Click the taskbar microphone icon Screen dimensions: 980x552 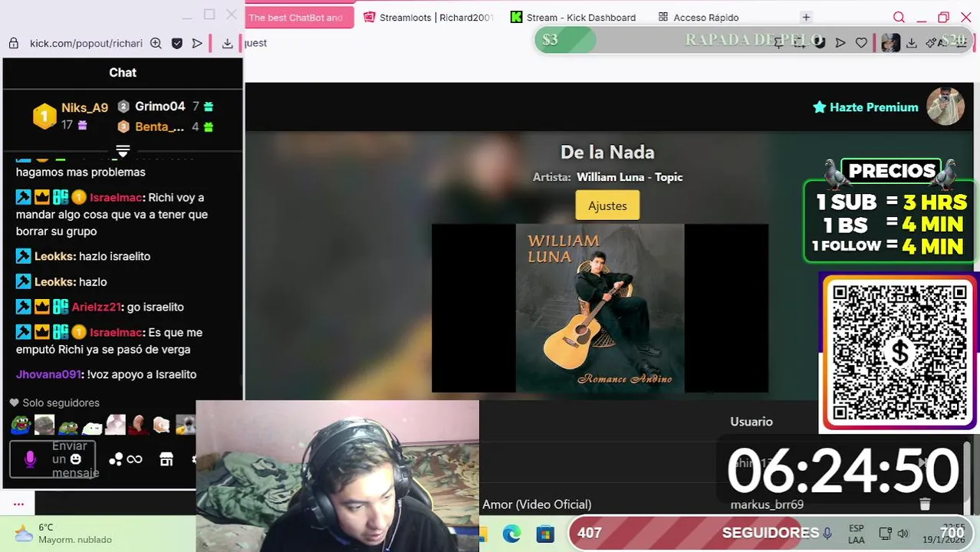[827, 534]
